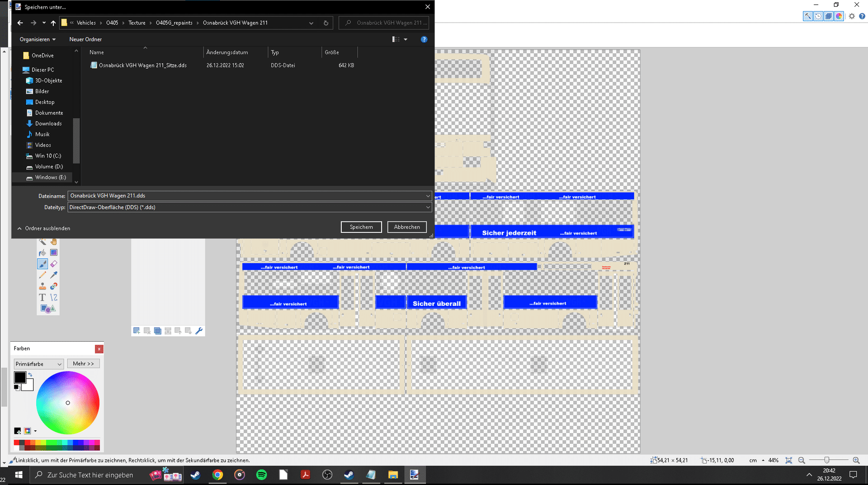
Task: Select the Eraser tool
Action: [54, 264]
